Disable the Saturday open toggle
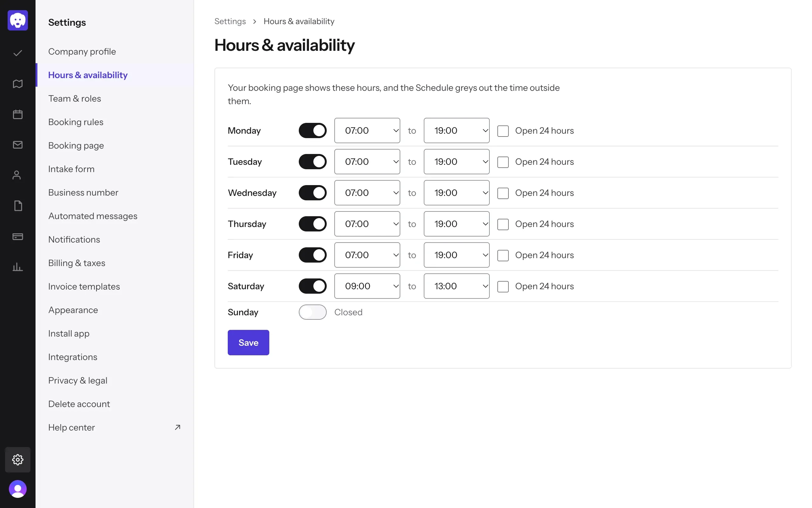Screen dimensions: 812x508 312,286
